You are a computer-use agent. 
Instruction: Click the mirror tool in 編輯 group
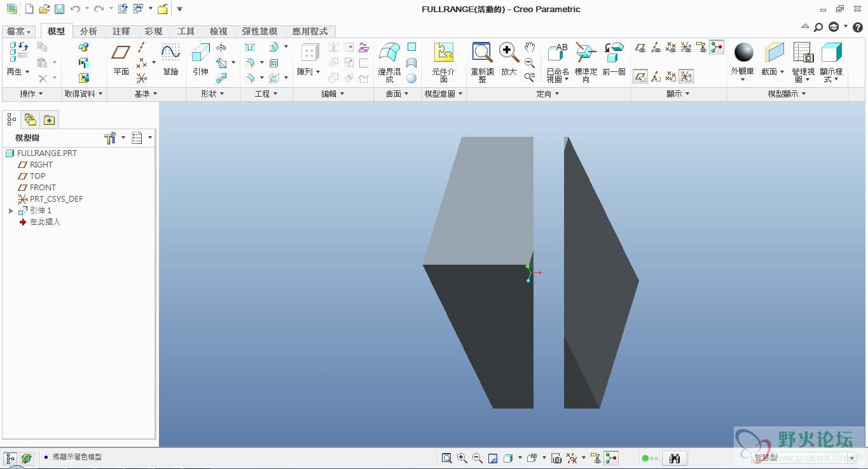click(334, 48)
